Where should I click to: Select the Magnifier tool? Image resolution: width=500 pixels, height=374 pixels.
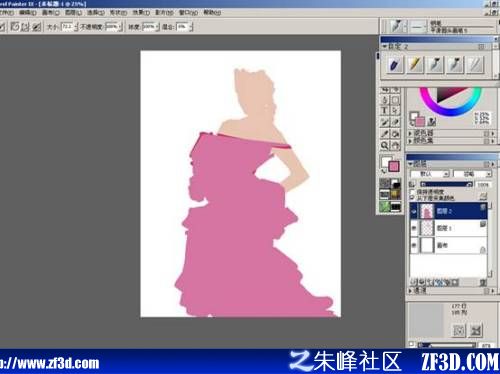(x=384, y=145)
